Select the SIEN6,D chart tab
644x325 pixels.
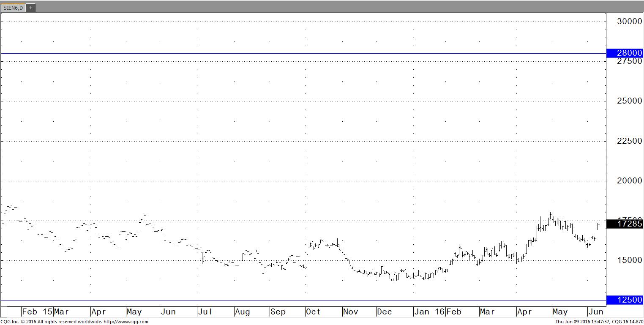tap(13, 8)
